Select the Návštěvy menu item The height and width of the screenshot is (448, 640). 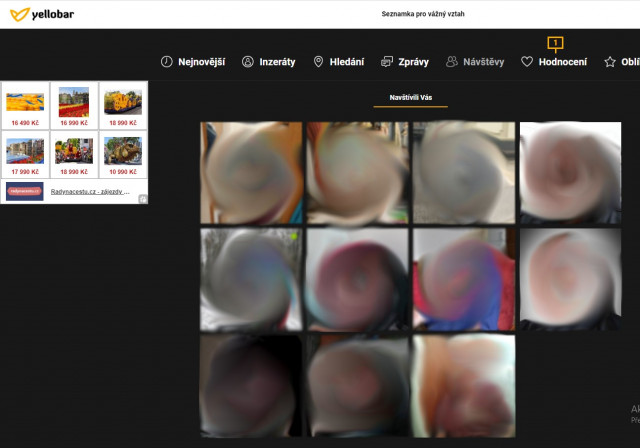(484, 62)
